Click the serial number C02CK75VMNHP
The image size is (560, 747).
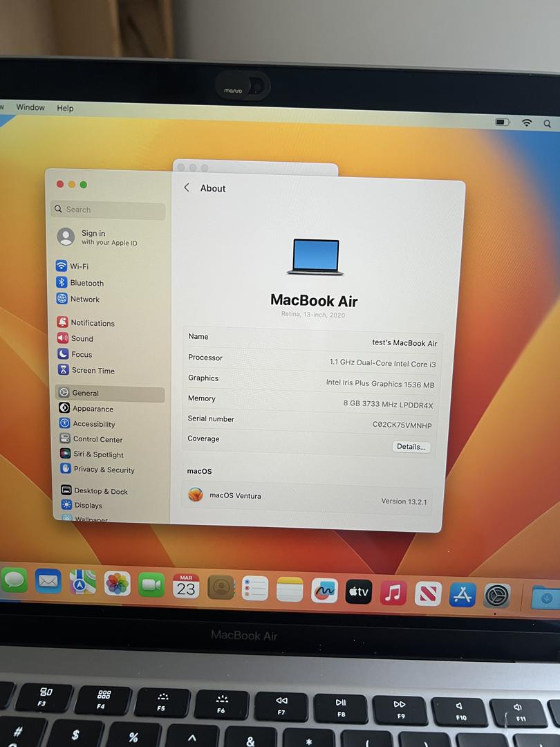(402, 425)
